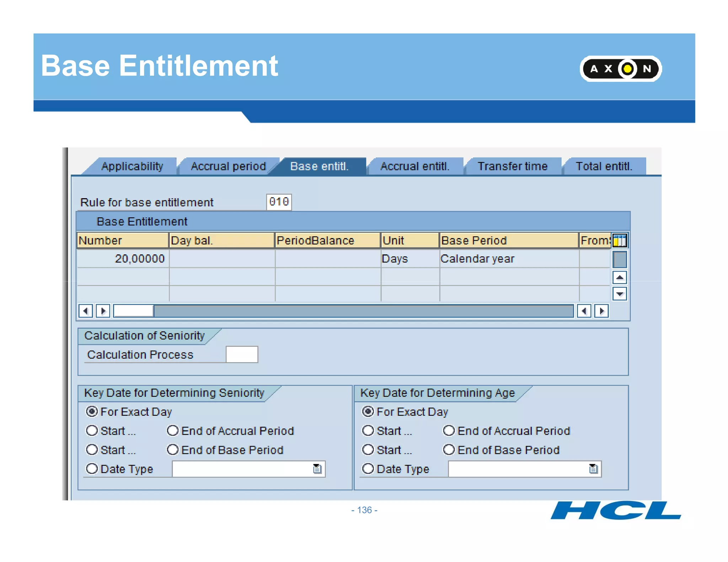The image size is (728, 562).
Task: Switch to the Transfer time tab
Action: click(x=513, y=166)
